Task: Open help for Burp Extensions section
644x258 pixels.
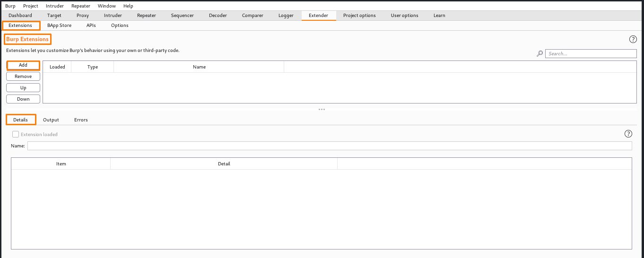Action: point(633,39)
